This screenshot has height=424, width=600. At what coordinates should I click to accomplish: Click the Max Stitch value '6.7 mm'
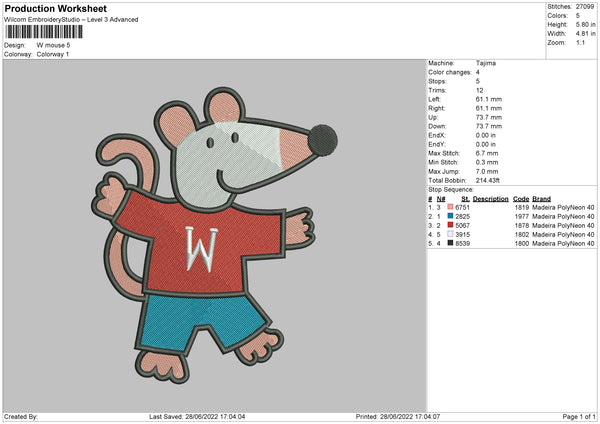click(487, 153)
